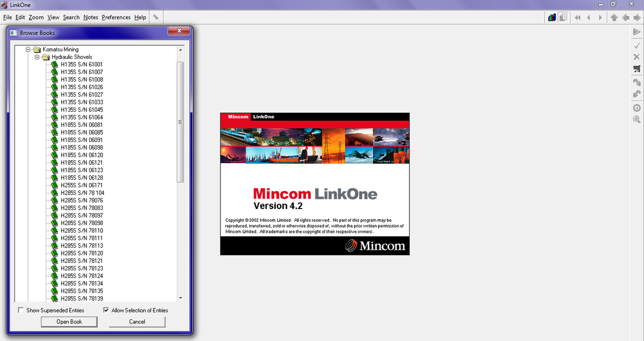This screenshot has height=341, width=644.
Task: Click the Open Book button
Action: (69, 322)
